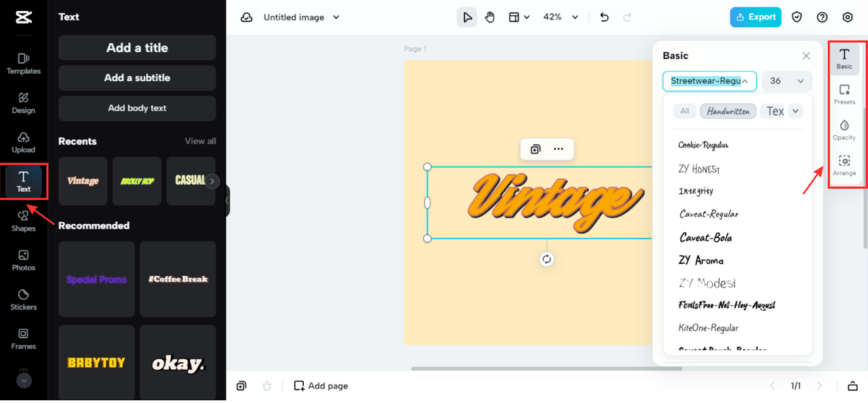Image resolution: width=868 pixels, height=403 pixels.
Task: Open the Frames panel
Action: pyautogui.click(x=24, y=339)
